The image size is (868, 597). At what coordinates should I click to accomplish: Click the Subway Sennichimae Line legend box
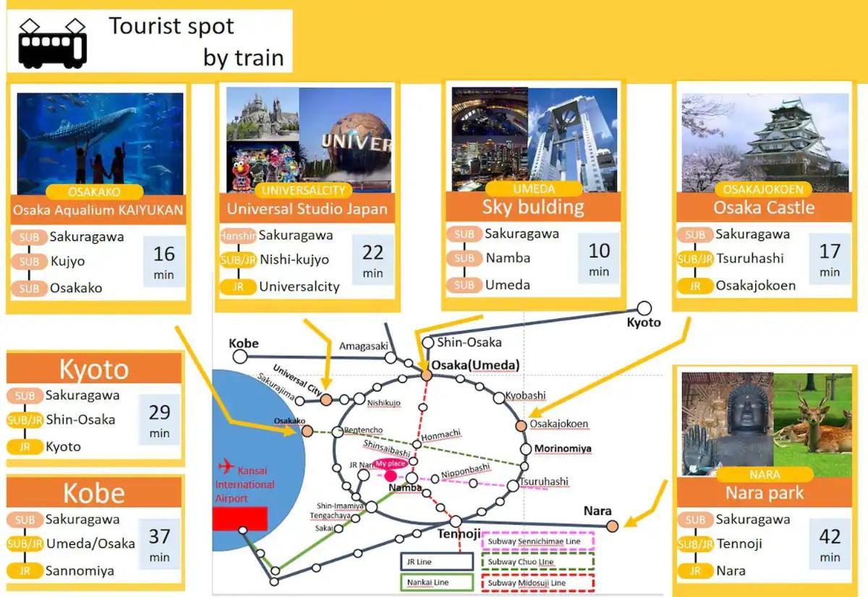click(x=537, y=541)
